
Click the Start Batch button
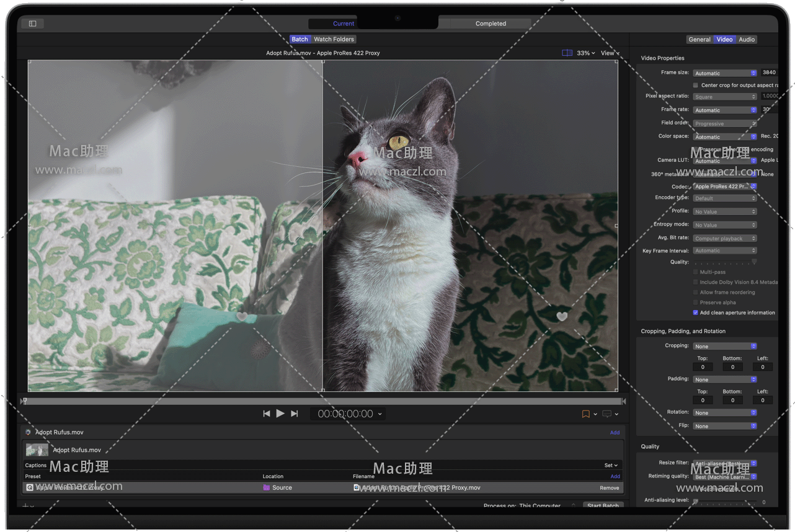[602, 506]
